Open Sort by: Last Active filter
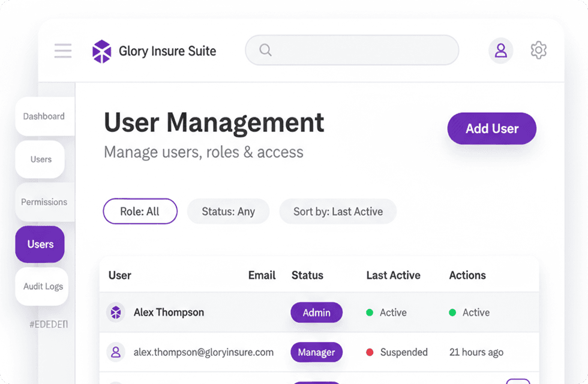The width and height of the screenshot is (588, 384). coord(338,211)
